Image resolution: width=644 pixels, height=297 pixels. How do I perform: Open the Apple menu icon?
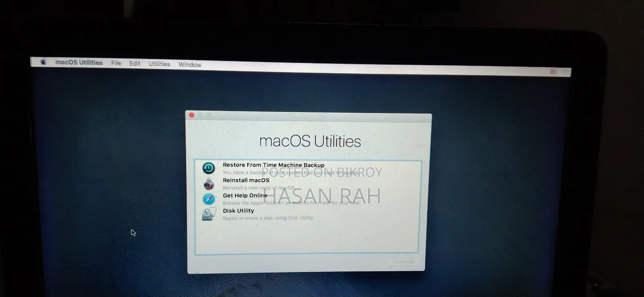43,62
